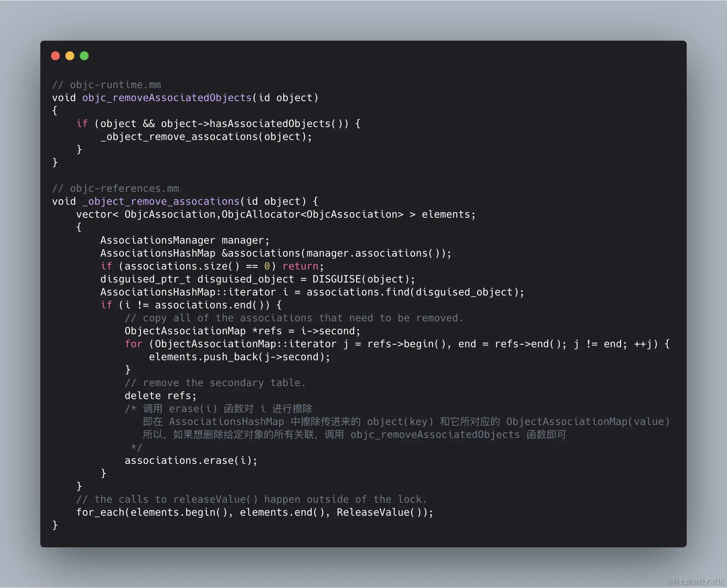This screenshot has height=588, width=727.
Task: Click the red close dot
Action: click(x=55, y=56)
